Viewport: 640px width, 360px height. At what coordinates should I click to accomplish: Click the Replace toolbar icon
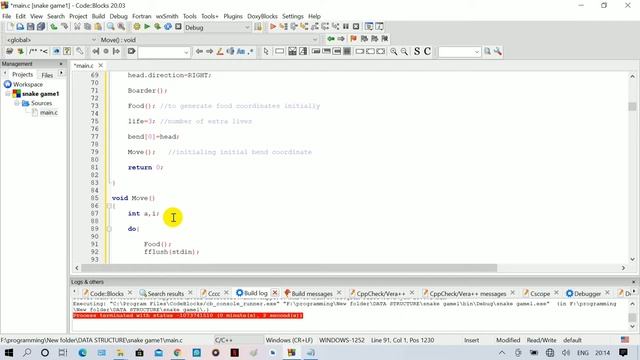(121, 27)
